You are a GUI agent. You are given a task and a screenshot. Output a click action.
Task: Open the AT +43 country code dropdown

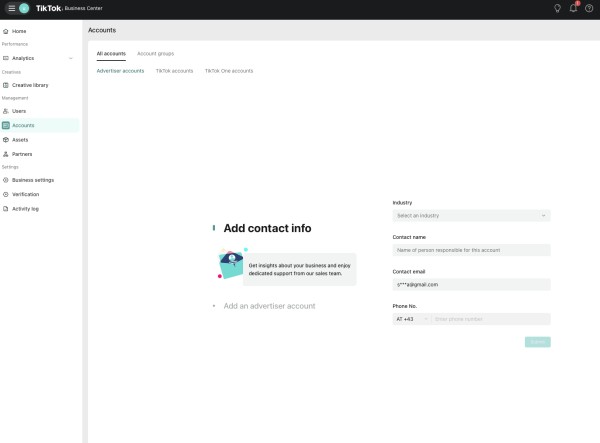411,319
